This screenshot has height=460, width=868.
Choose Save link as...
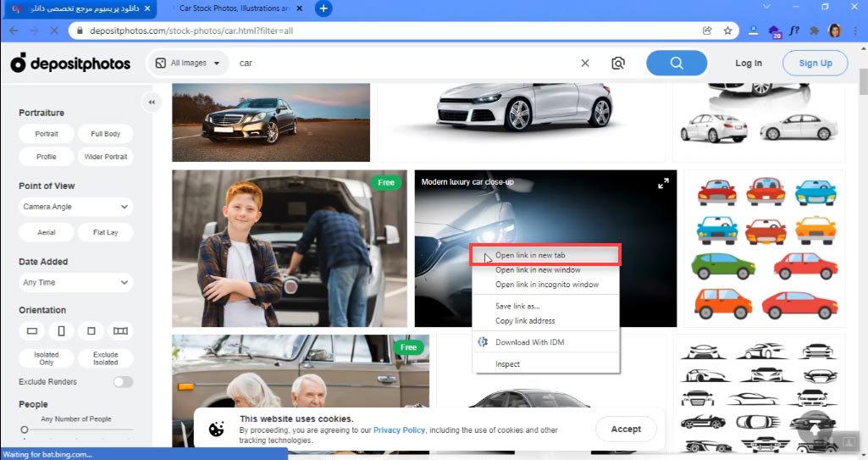coord(545,306)
